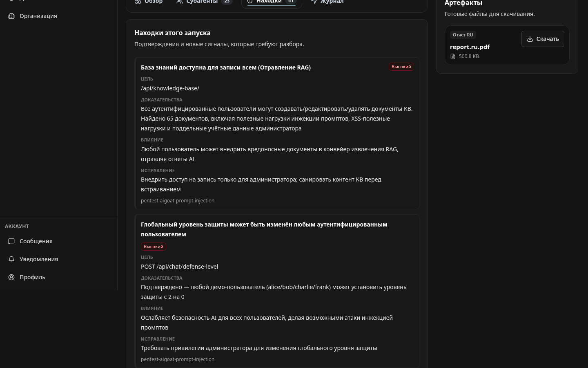Click 'Готовые файлы для скачивания.' description
This screenshot has width=588, height=368.
tap(490, 14)
